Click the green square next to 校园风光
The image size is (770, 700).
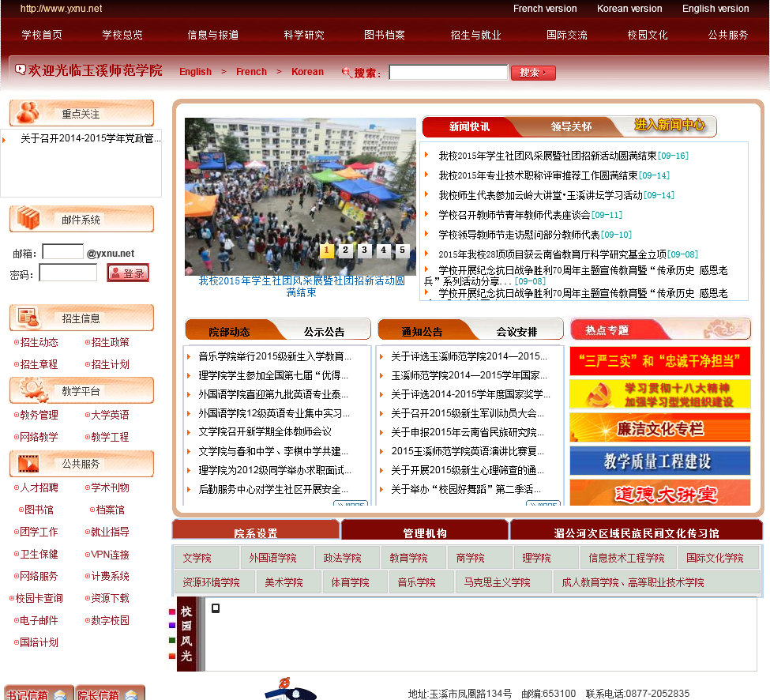[172, 640]
